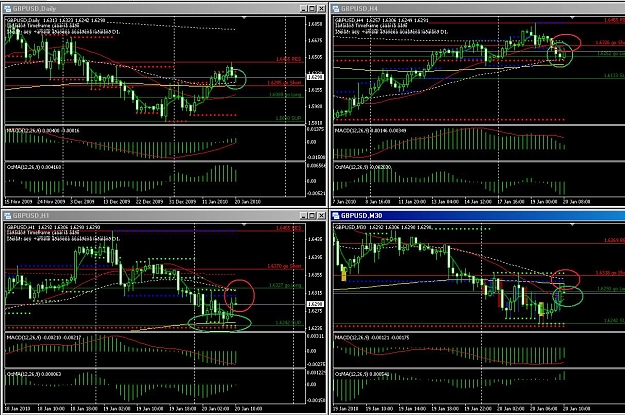Click the red RES level label in Daily chart
This screenshot has width=625, height=415.
point(289,59)
